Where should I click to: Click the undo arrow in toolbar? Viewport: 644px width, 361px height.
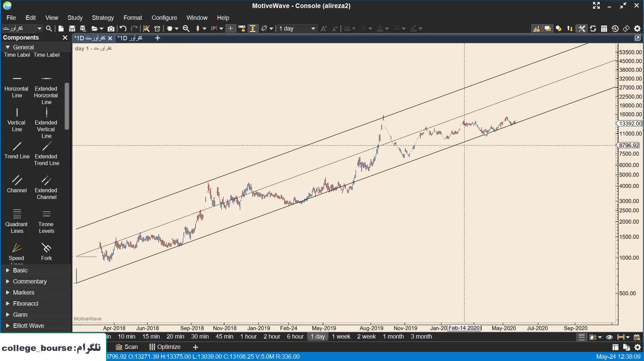pyautogui.click(x=123, y=29)
